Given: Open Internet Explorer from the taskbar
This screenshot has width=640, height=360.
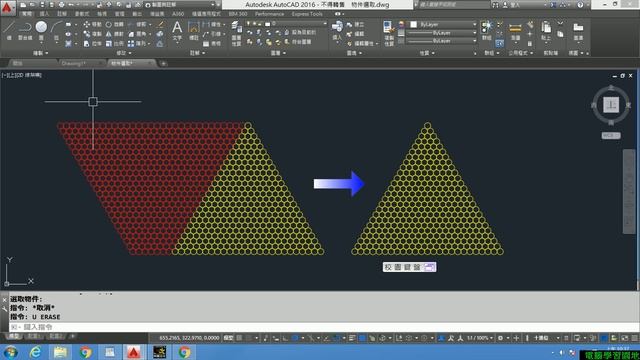Looking at the screenshot, I should (x=36, y=352).
